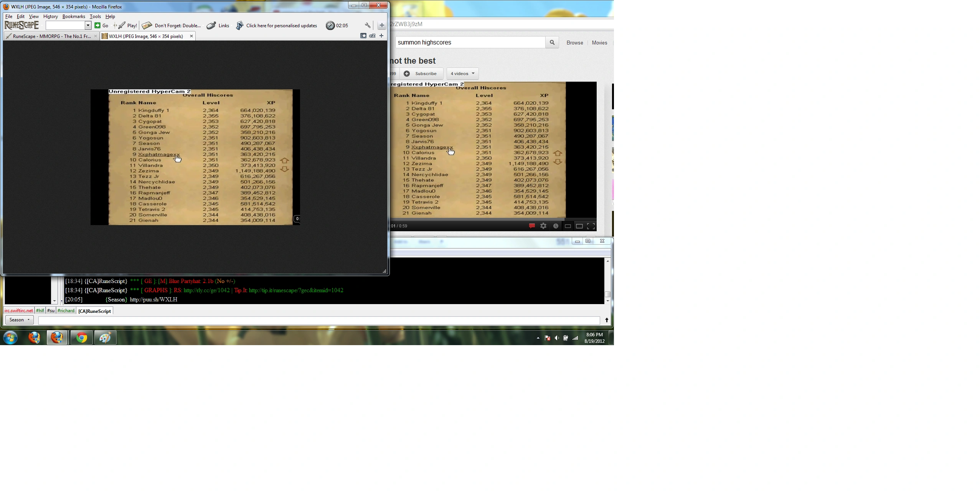The height and width of the screenshot is (492, 980).
Task: Open the Bookmarks menu
Action: [74, 16]
